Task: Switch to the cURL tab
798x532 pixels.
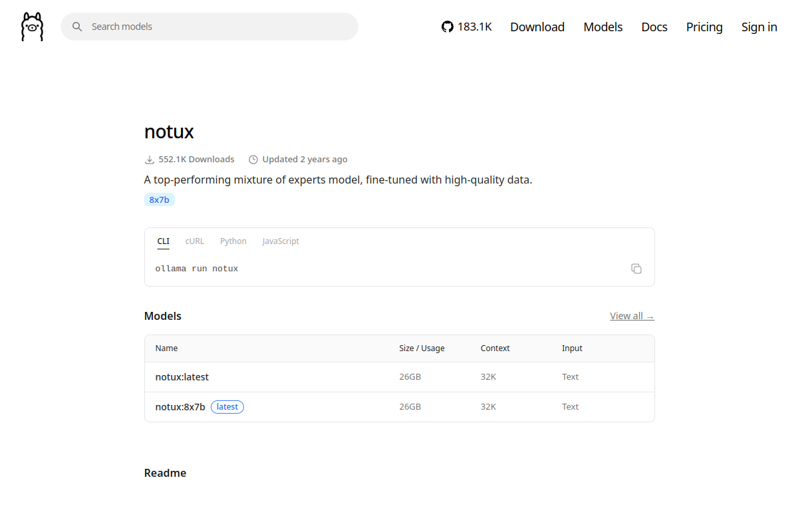Action: (195, 241)
